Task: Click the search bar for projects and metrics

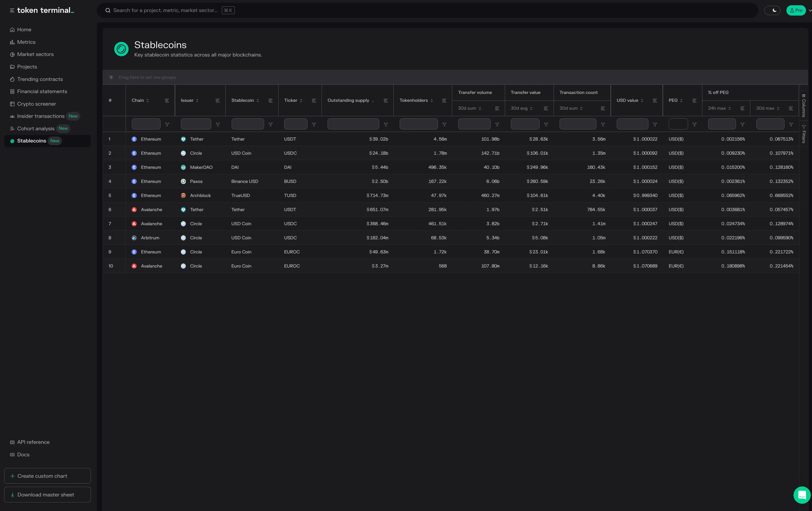Action: [x=165, y=10]
